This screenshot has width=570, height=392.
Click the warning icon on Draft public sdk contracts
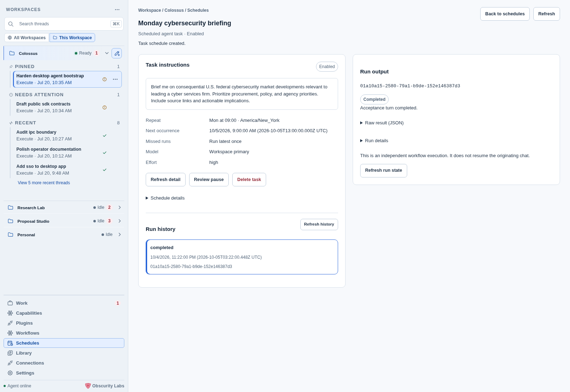[104, 107]
